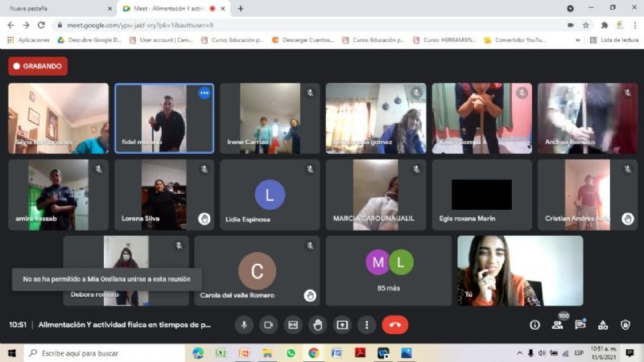Viewport: 644px width, 362px height.
Task: Turn off the camera in the call toolbar
Action: click(x=269, y=325)
